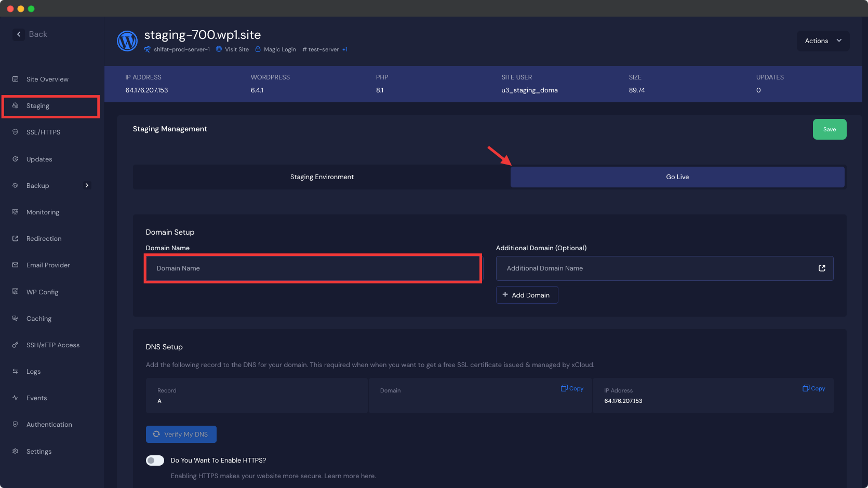Click inside the Domain Name input field
This screenshot has height=488, width=868.
312,268
